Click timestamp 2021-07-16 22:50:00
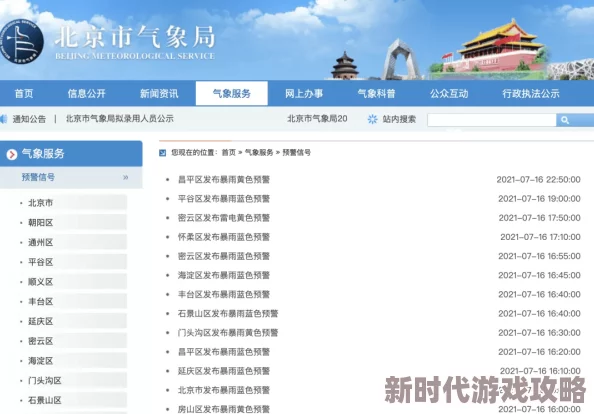 538,179
